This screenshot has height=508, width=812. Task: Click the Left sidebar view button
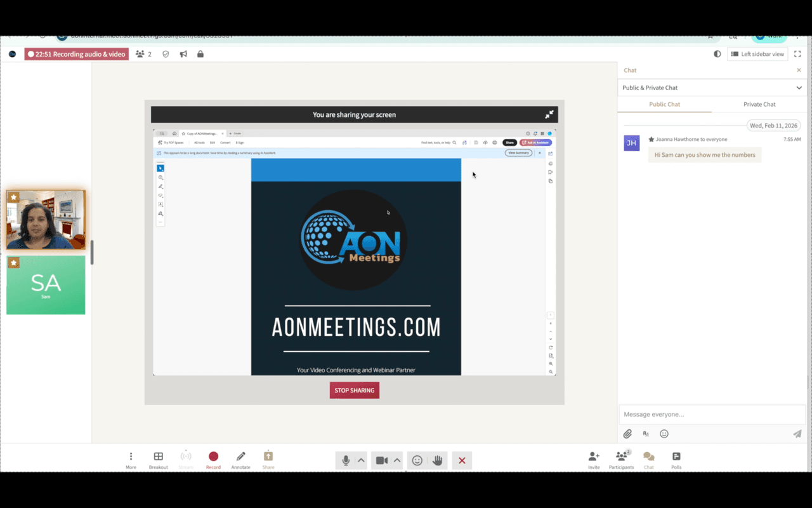(x=757, y=54)
